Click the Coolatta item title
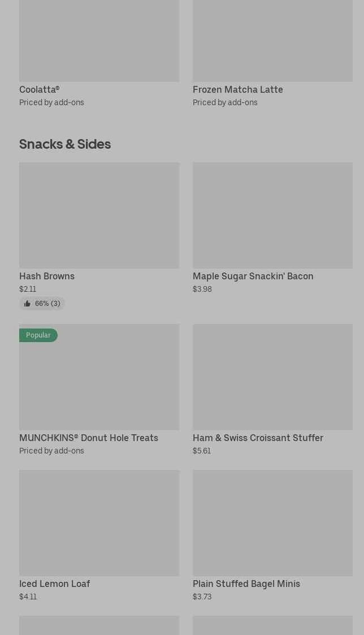 40,89
